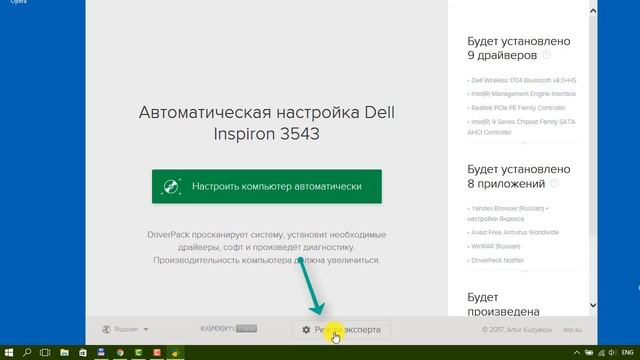Image resolution: width=640 pixels, height=360 pixels.
Task: Select 'WinRAR (Russian)' application entry
Action: click(494, 246)
